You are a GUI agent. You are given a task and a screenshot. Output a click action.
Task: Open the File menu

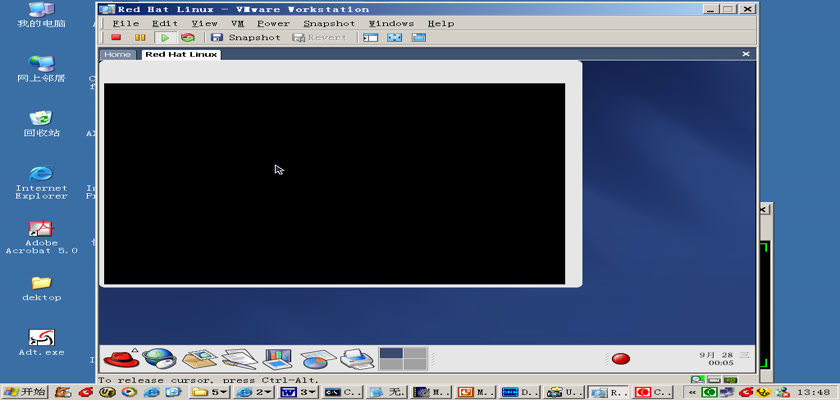[126, 23]
